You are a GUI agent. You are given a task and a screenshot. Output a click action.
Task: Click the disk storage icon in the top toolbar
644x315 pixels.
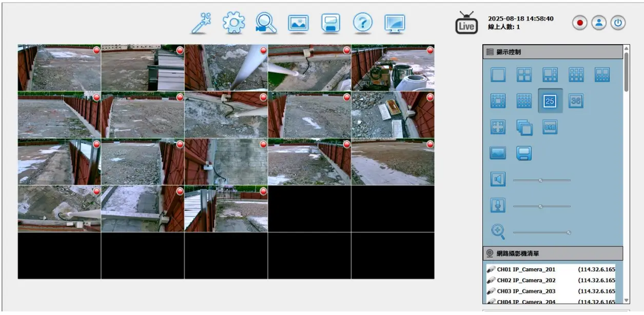pyautogui.click(x=330, y=23)
